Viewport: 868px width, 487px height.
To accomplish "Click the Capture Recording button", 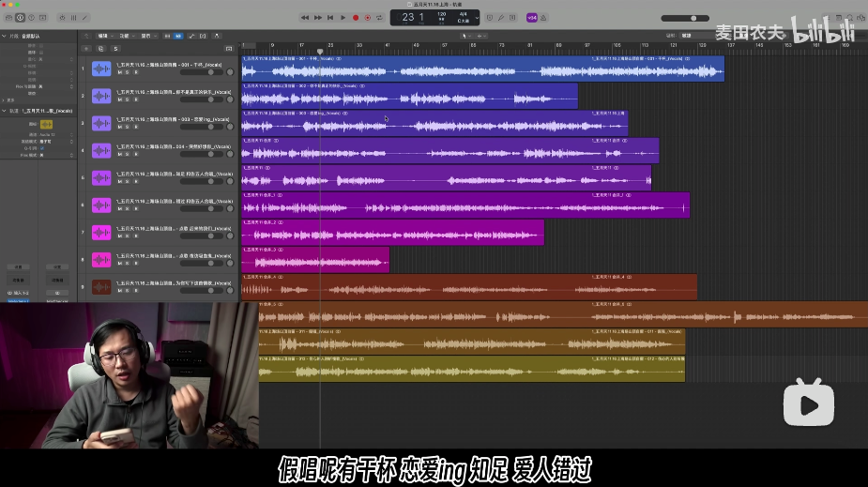I will [x=368, y=18].
